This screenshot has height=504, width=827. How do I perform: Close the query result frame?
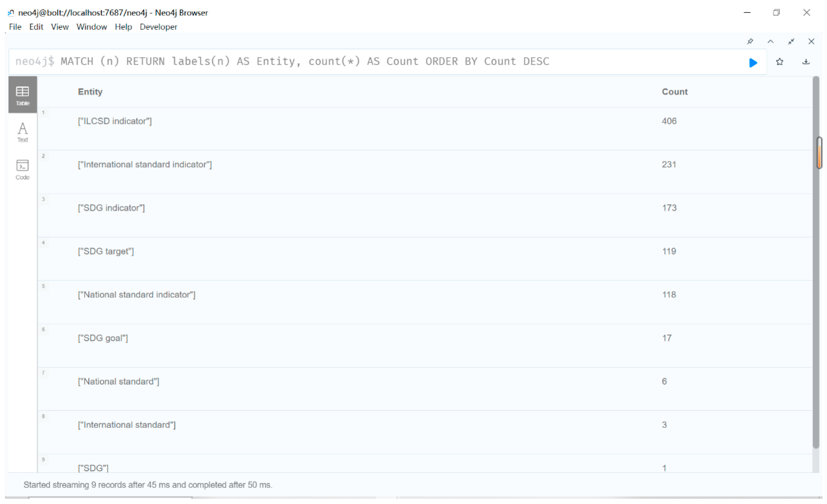pos(811,41)
